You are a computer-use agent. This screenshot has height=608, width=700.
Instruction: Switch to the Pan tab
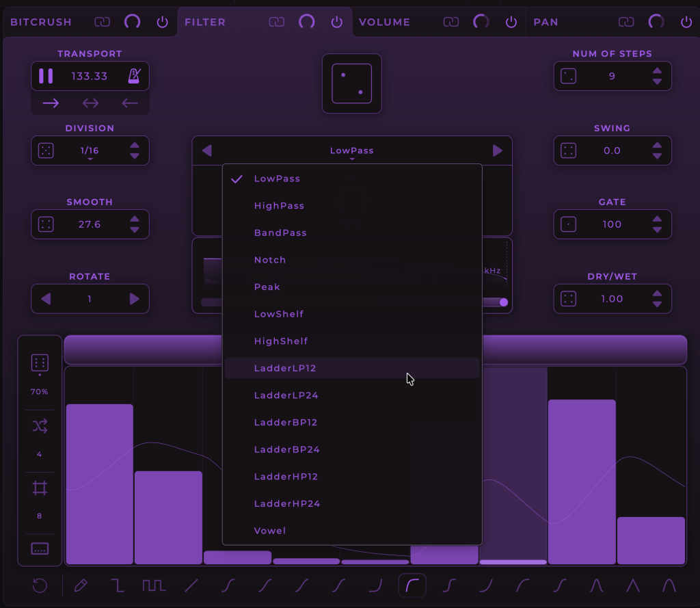tap(546, 22)
